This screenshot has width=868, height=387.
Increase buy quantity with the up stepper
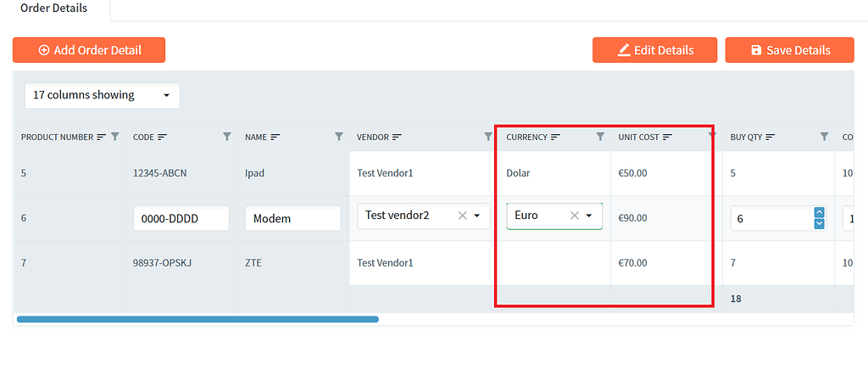click(x=820, y=212)
